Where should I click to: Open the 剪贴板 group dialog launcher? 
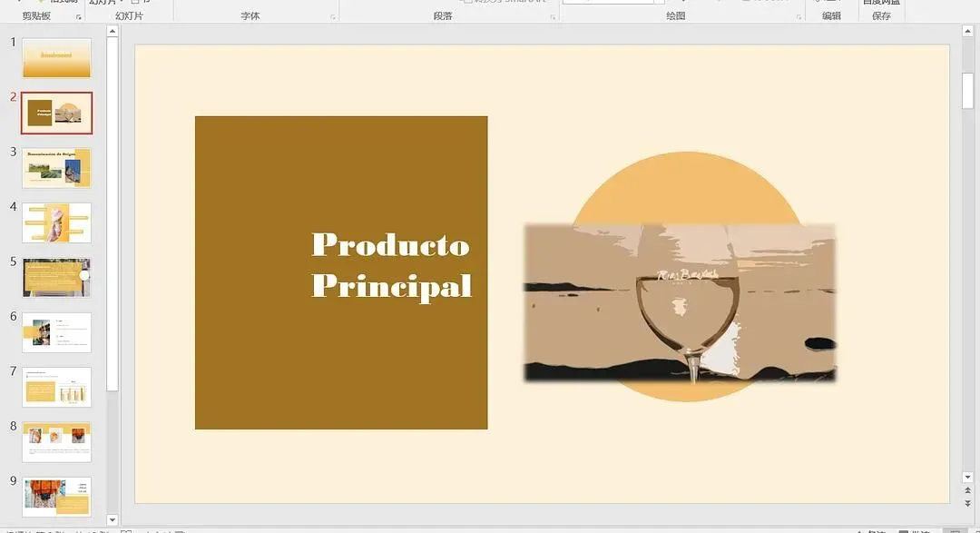[x=79, y=17]
